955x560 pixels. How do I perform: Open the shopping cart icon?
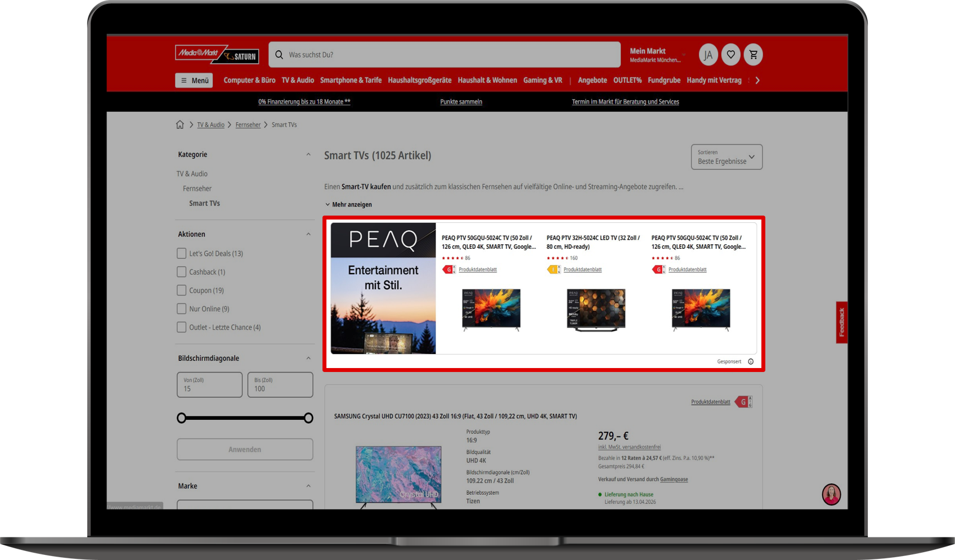[753, 55]
